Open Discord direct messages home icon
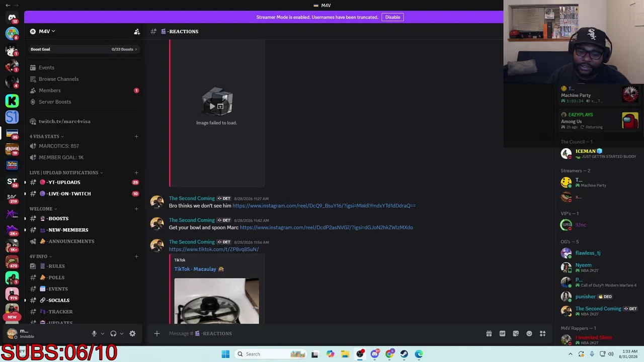644x362 pixels. click(12, 18)
